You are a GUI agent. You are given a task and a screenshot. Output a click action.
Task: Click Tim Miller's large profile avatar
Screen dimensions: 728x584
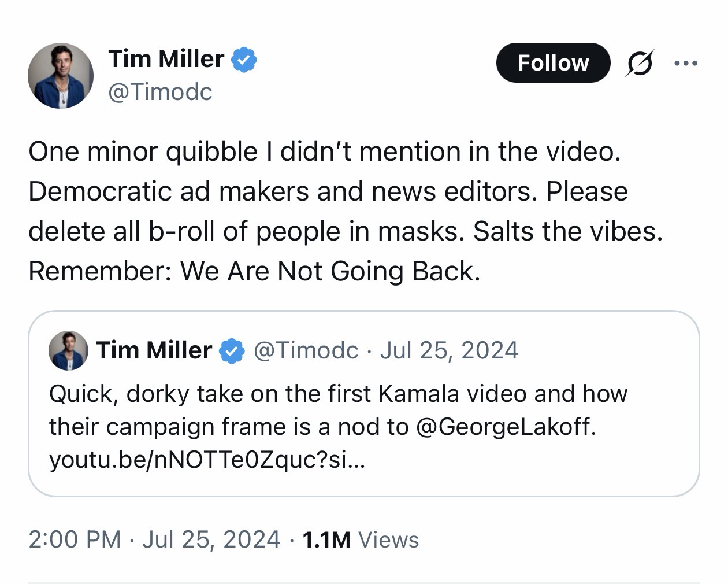[61, 76]
